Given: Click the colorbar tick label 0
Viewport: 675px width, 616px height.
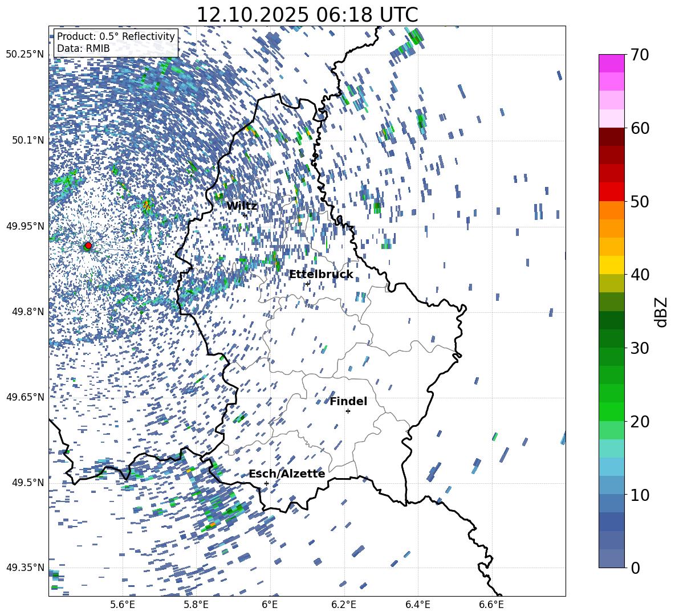Looking at the screenshot, I should click(635, 568).
